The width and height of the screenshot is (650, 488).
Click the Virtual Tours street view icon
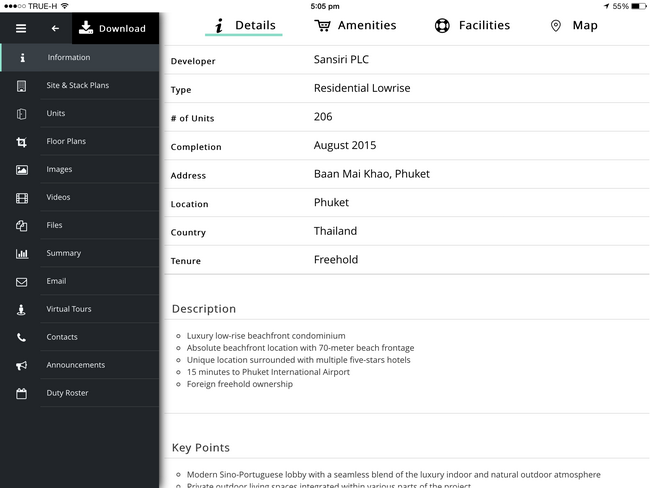click(21, 310)
